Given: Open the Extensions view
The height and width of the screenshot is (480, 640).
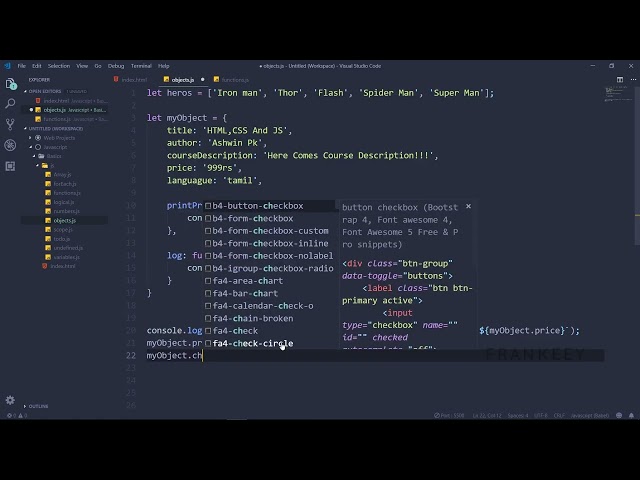Looking at the screenshot, I should pyautogui.click(x=10, y=166).
